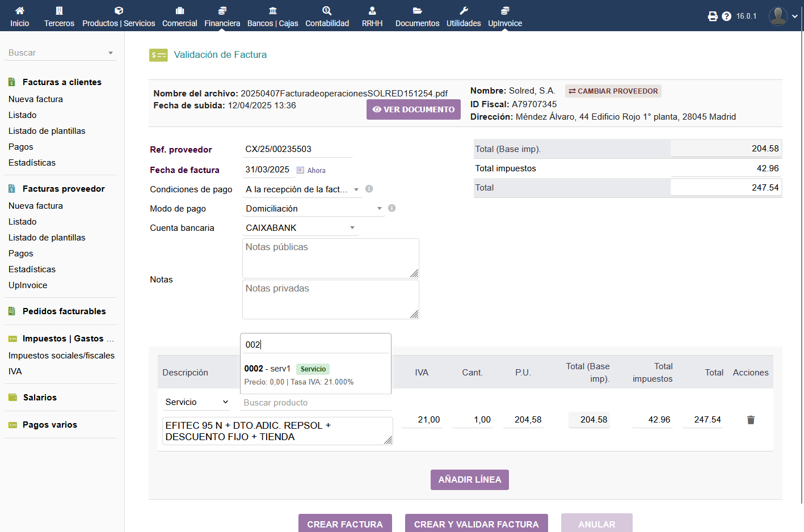Expand Modo de pago dropdown
This screenshot has height=532, width=804.
point(379,209)
